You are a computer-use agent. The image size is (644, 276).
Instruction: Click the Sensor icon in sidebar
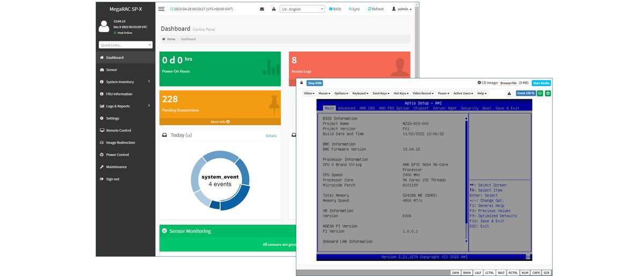tap(102, 70)
